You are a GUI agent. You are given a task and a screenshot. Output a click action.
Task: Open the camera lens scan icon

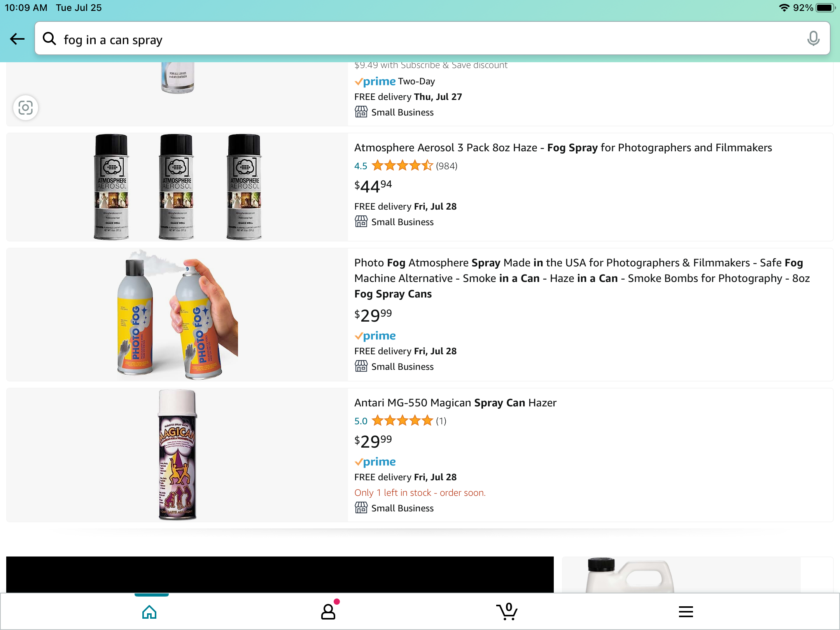pyautogui.click(x=26, y=108)
